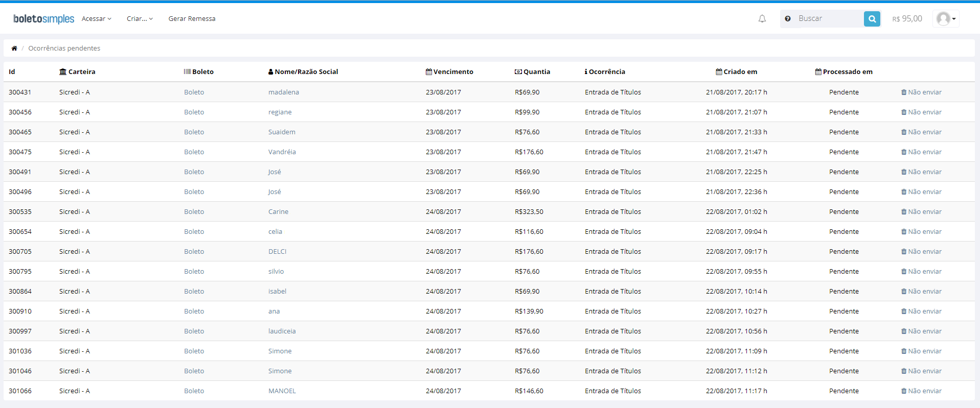Open customer link isabel
This screenshot has width=980, height=408.
point(277,292)
